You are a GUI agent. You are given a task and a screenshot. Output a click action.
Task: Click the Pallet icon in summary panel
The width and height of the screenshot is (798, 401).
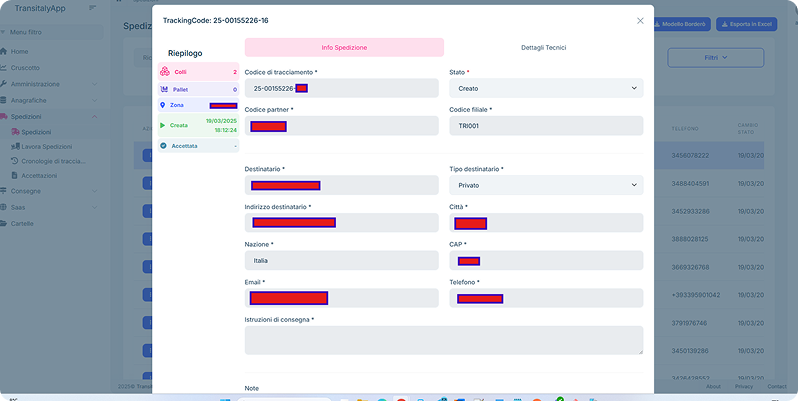pyautogui.click(x=164, y=89)
